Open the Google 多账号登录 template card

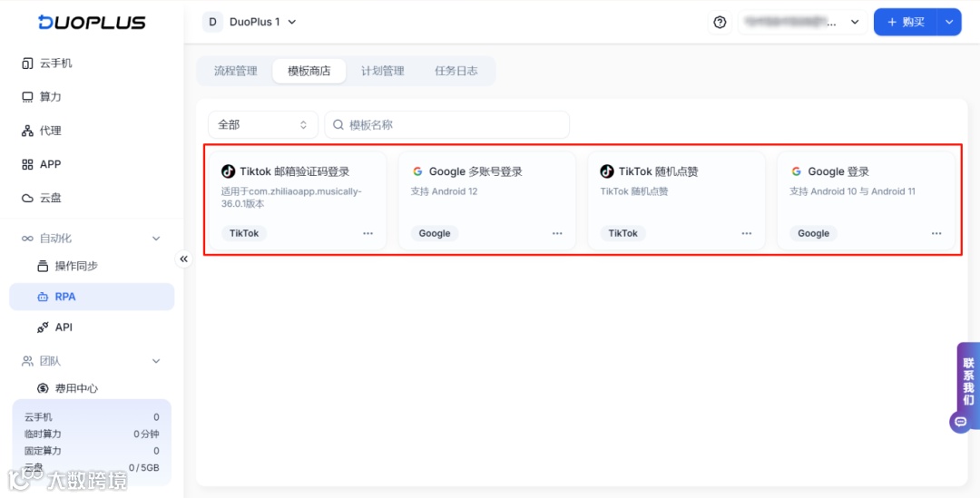[487, 200]
